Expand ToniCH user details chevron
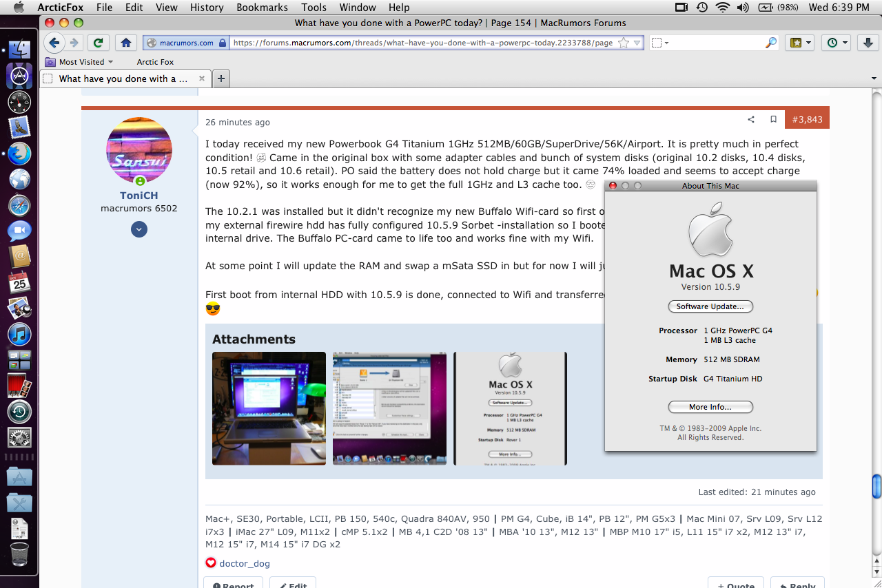882x588 pixels. 139,229
